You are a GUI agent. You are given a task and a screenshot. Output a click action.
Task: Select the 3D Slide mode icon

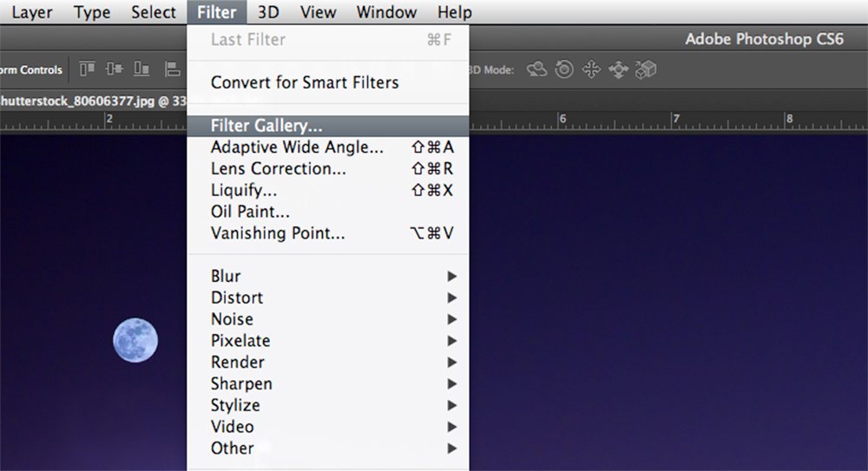tap(618, 69)
